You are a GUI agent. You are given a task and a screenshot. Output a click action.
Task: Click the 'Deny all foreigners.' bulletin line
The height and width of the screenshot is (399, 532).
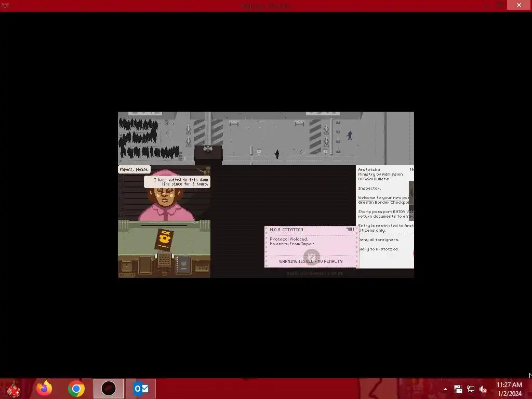coord(379,240)
